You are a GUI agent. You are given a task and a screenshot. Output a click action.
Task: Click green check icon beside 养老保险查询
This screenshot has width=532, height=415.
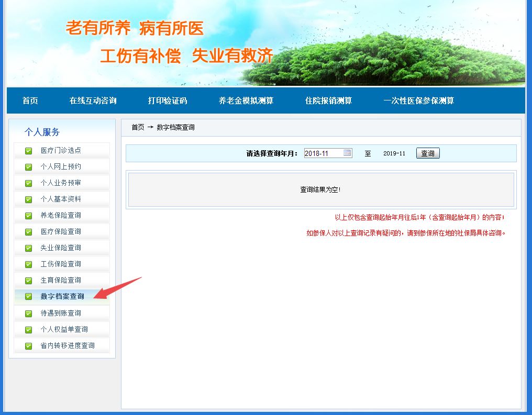click(29, 216)
